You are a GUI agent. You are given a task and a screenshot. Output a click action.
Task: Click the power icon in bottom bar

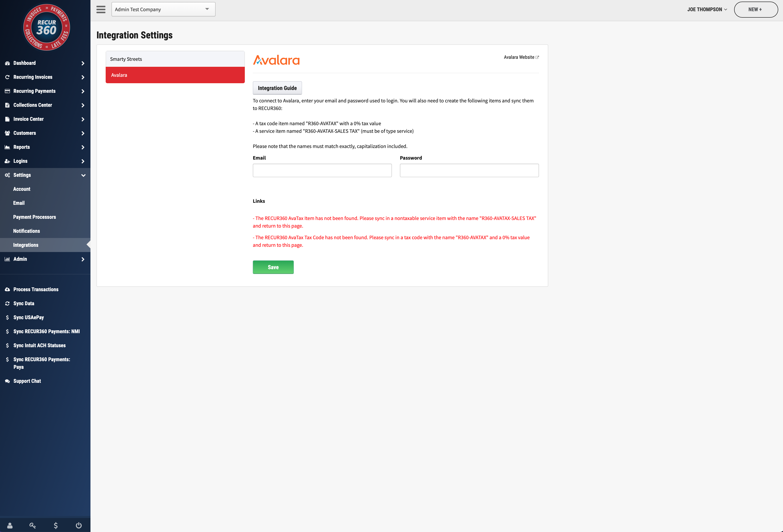[78, 525]
